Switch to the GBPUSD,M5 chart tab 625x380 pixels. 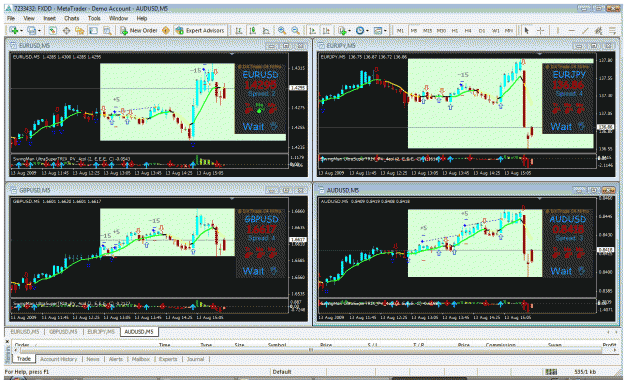click(63, 332)
